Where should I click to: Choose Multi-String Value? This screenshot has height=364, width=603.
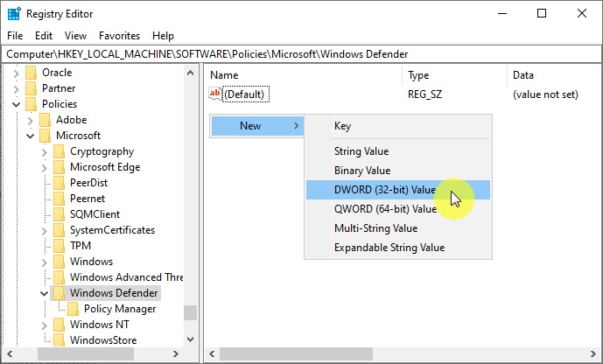pyautogui.click(x=398, y=228)
